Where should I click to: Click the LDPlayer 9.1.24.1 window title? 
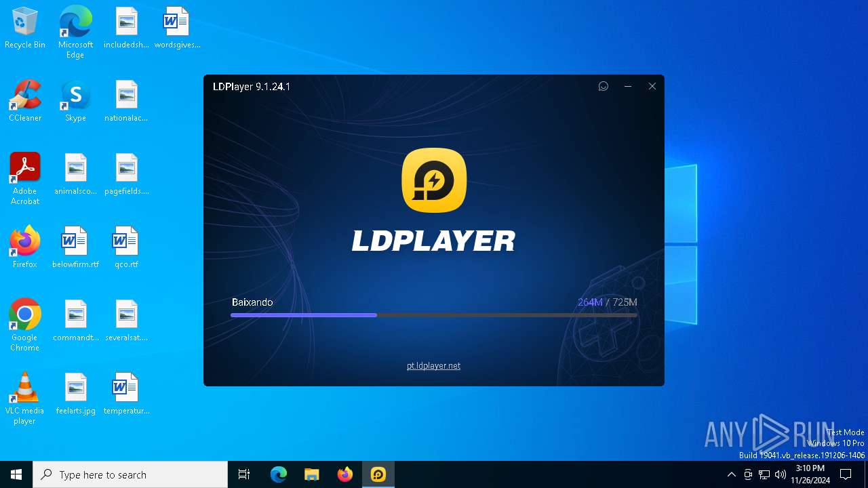(x=252, y=87)
